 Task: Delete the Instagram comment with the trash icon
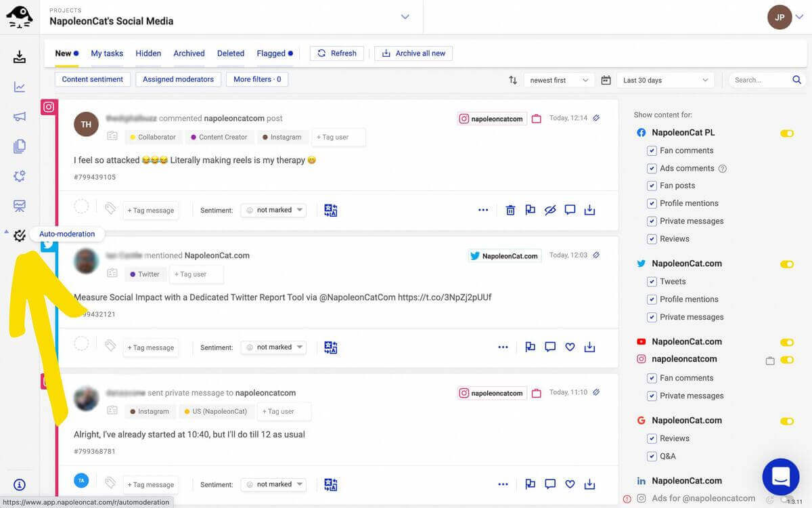point(511,210)
